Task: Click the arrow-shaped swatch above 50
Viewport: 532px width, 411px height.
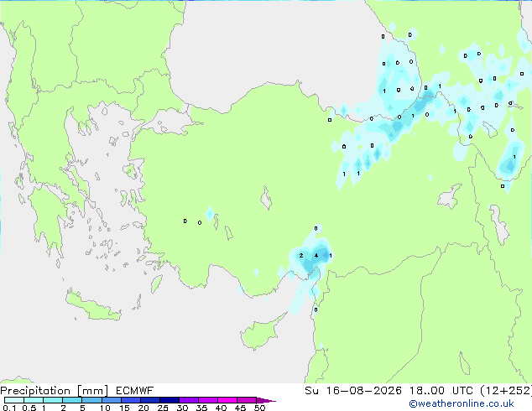Action: (264, 400)
